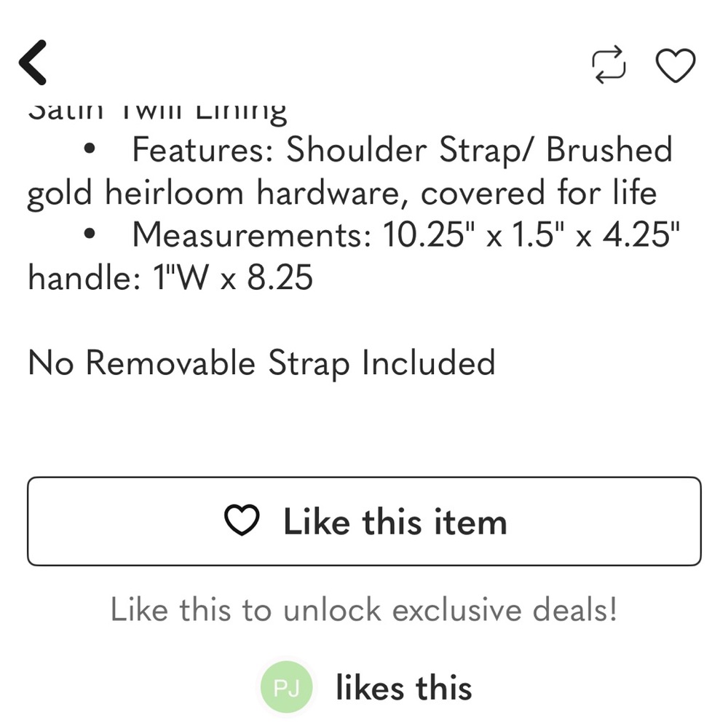Tap the partially hidden 'Satin Twill Lining' text
Viewport: 728px width, 728px height.
(157, 111)
